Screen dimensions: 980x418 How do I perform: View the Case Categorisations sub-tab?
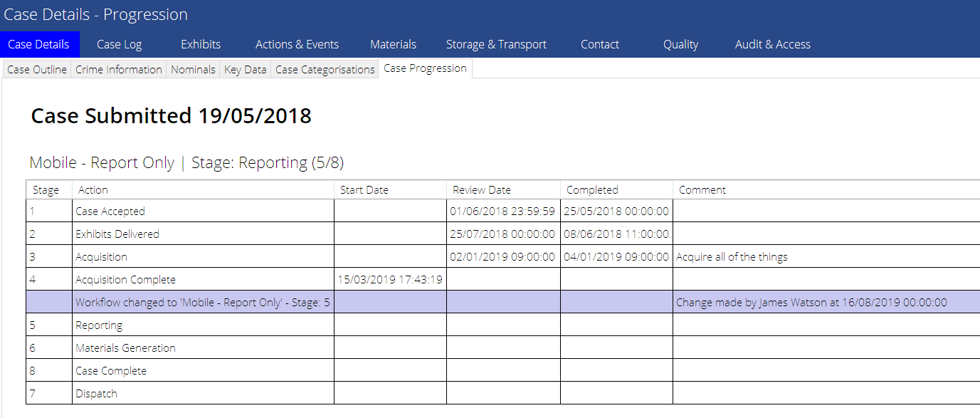pyautogui.click(x=325, y=69)
